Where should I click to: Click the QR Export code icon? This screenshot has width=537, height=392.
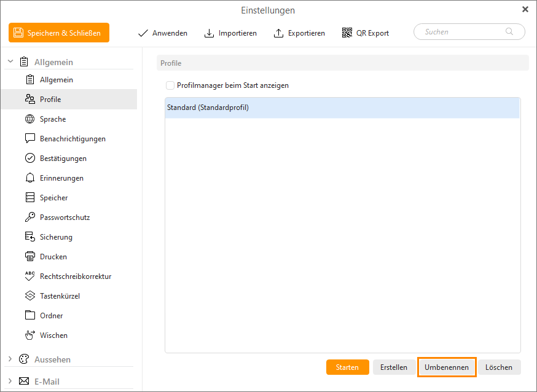tap(347, 33)
